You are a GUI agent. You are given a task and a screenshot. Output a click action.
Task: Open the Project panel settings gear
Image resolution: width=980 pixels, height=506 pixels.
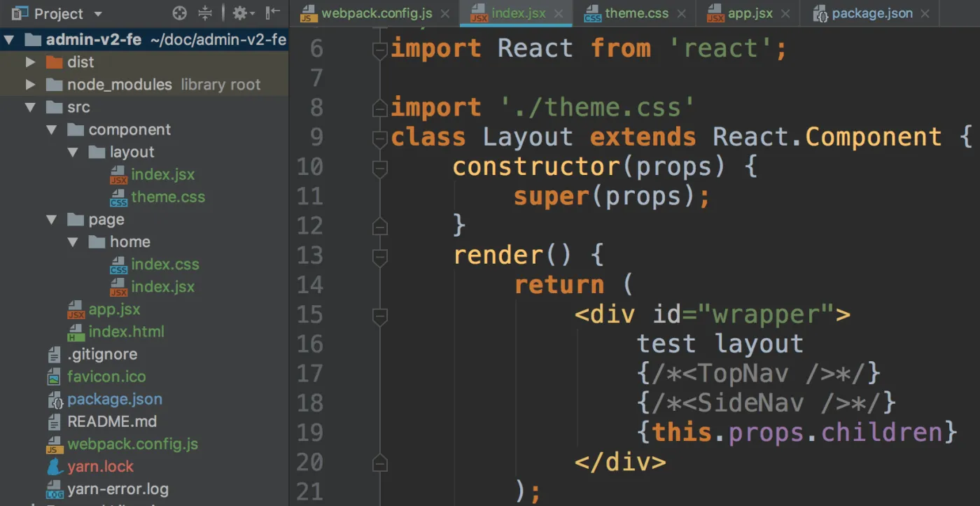coord(239,13)
